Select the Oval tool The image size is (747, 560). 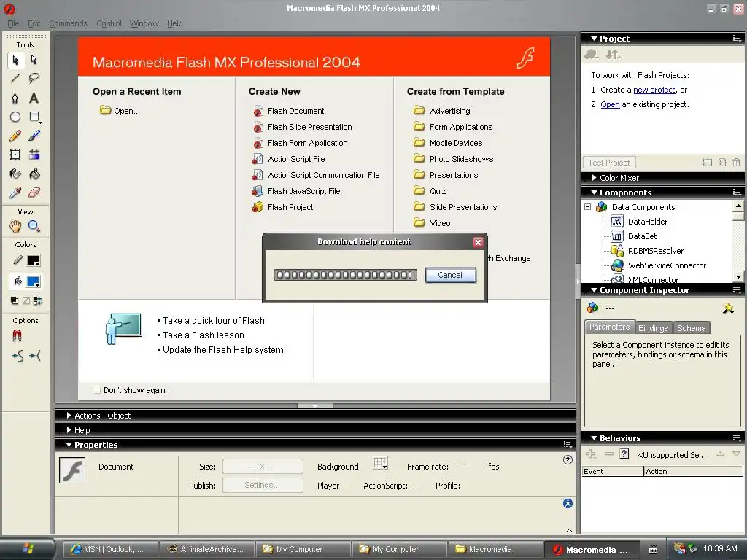(x=15, y=117)
